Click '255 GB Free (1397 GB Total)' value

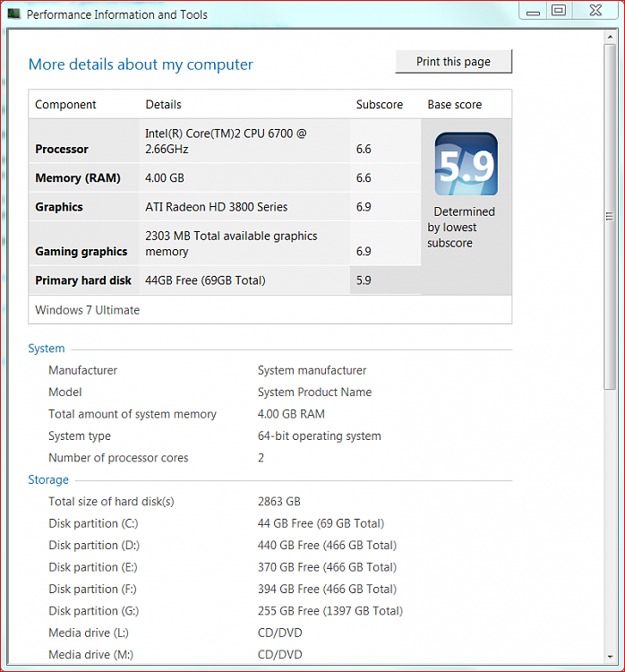(x=330, y=611)
